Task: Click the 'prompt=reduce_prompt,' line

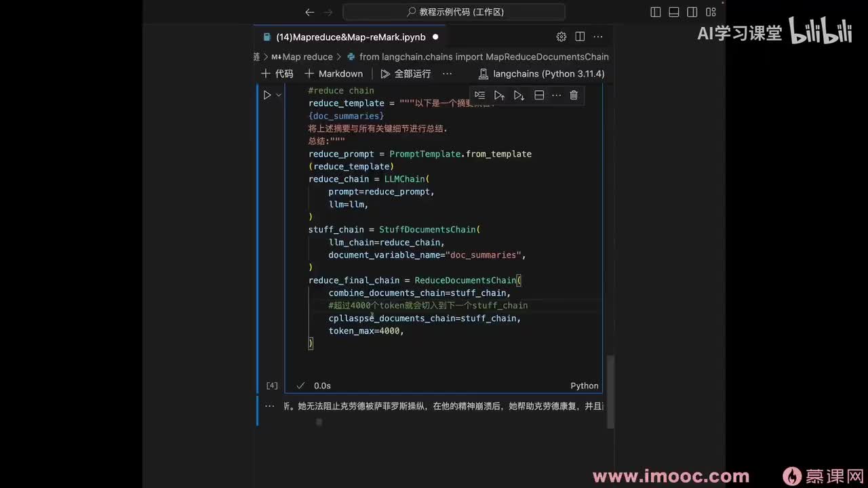Action: coord(381,192)
